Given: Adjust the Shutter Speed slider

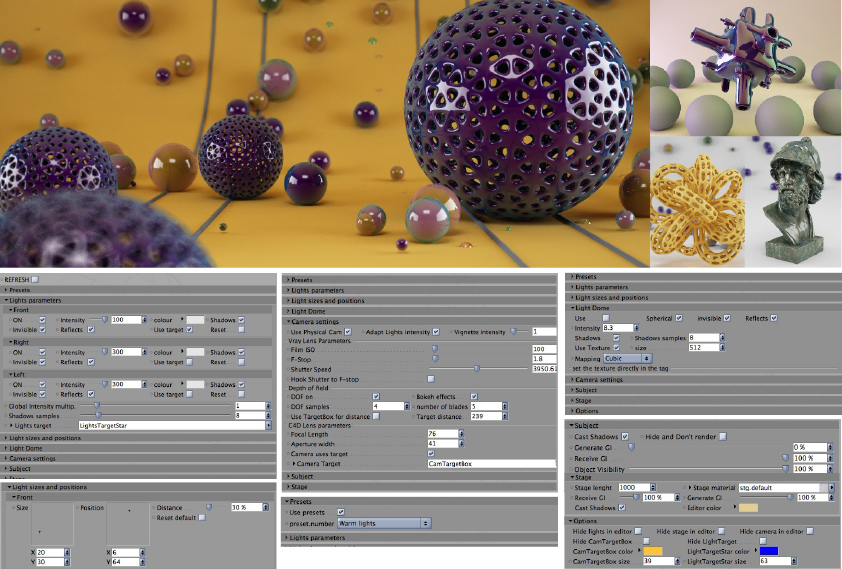Looking at the screenshot, I should [x=478, y=369].
